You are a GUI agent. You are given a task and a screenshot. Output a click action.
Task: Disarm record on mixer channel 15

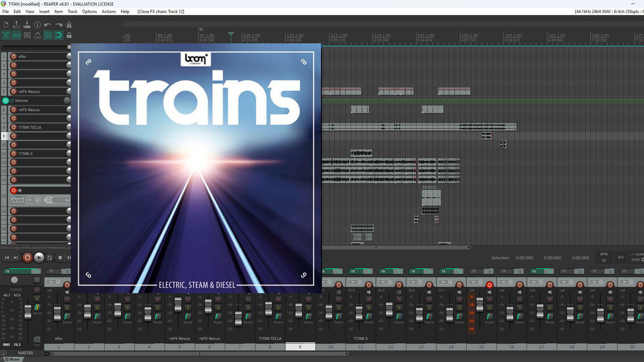point(489,285)
